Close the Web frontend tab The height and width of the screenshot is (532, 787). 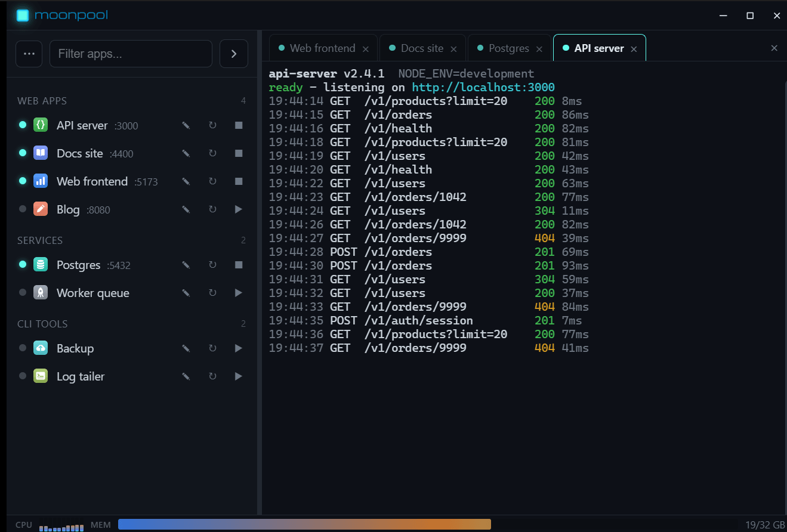click(x=366, y=49)
